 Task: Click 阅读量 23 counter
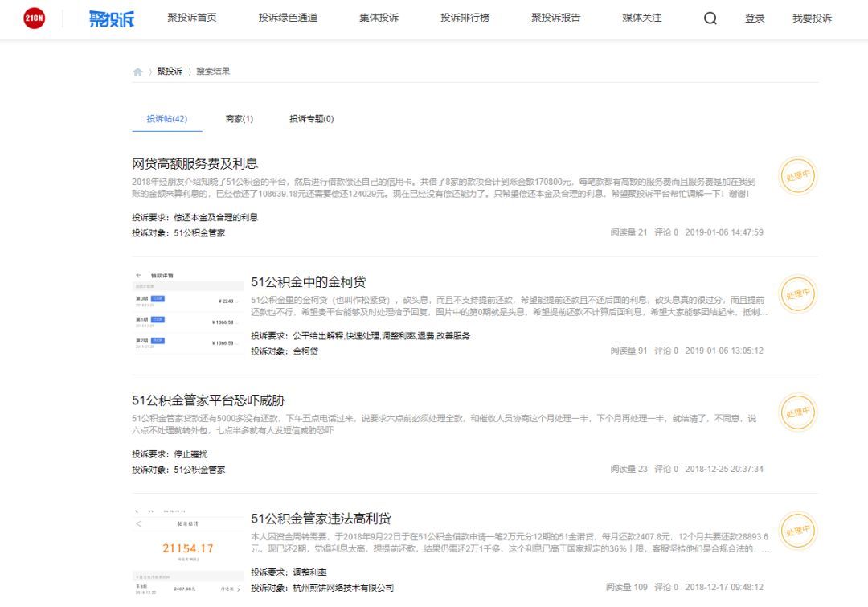(628, 469)
